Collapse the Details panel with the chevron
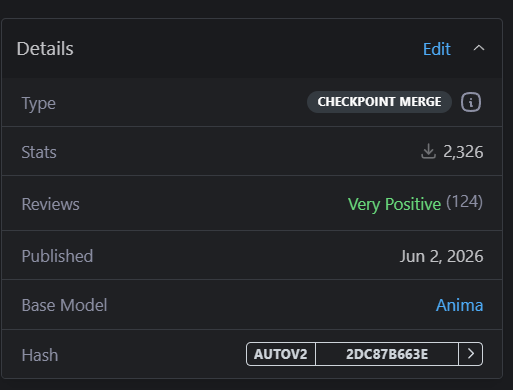This screenshot has height=390, width=513. tap(479, 48)
